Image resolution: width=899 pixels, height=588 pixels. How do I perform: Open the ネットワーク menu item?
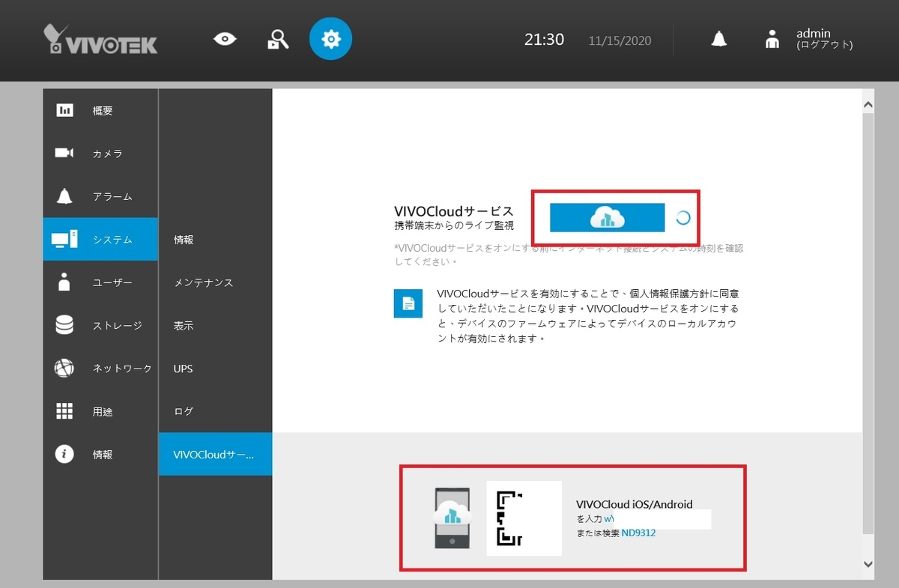click(100, 369)
